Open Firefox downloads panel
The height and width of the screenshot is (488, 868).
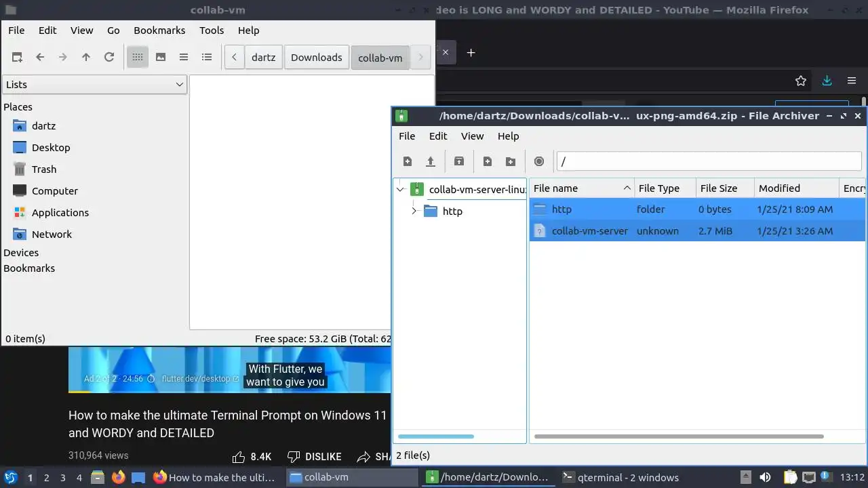[x=827, y=81]
